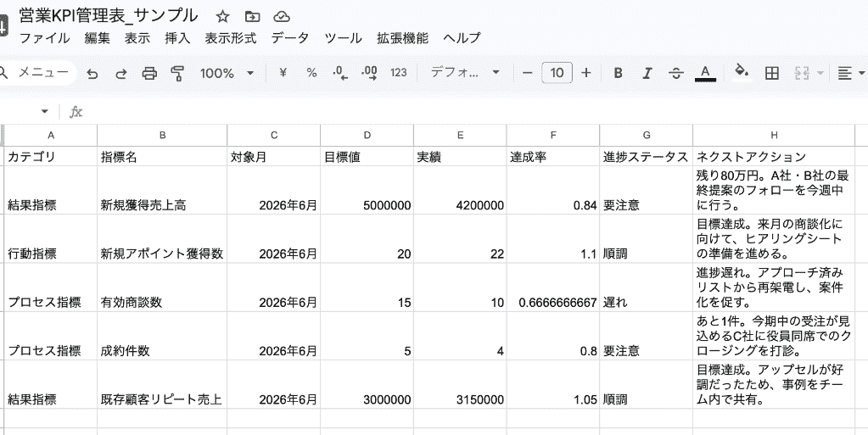Expand the merge cells dropdown arrow
Image resolution: width=868 pixels, height=435 pixels.
pos(820,73)
